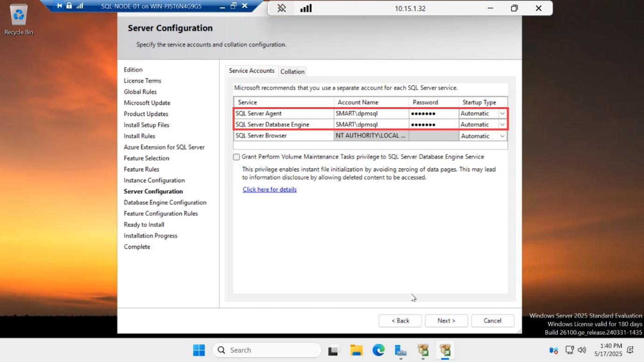Select the Service Accounts tab
644x362 pixels.
pyautogui.click(x=251, y=70)
